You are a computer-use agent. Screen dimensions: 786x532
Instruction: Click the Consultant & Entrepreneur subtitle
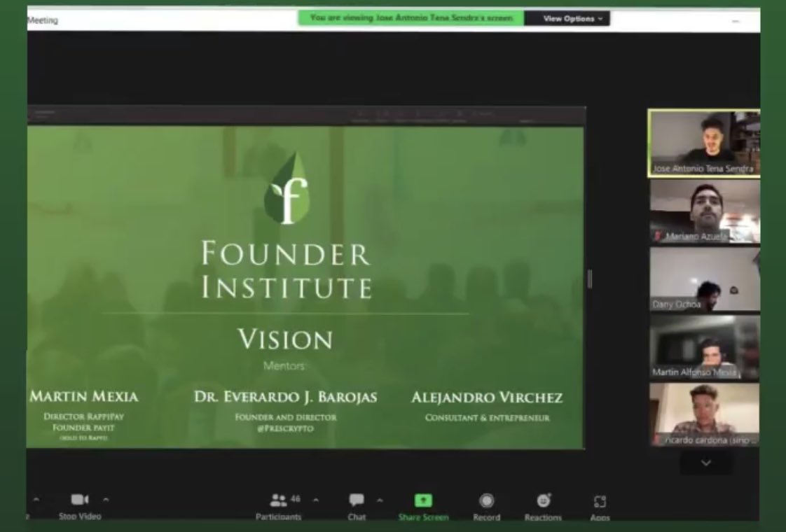point(488,417)
